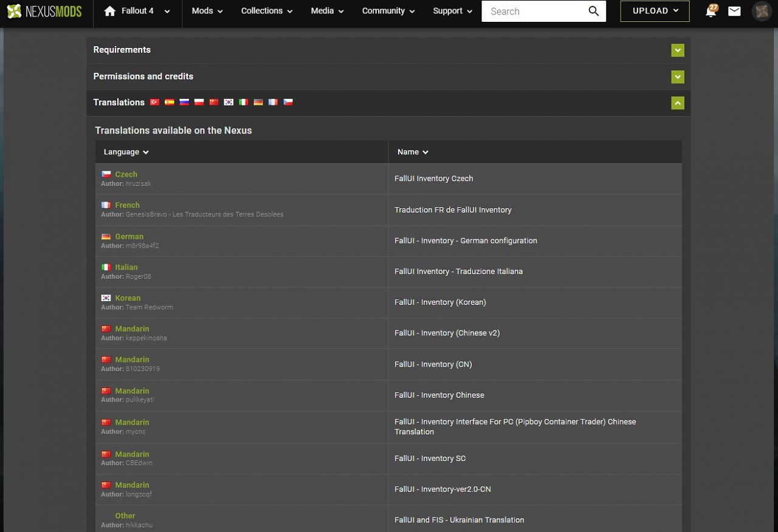Click the Polish flag in the Translations header
Image resolution: width=778 pixels, height=532 pixels.
[x=199, y=102]
